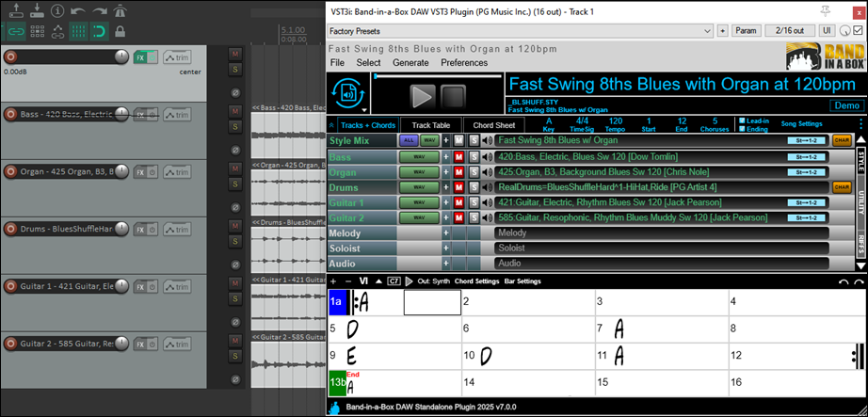Open the File menu in Band-in-a-Box
868x417 pixels.
(337, 62)
